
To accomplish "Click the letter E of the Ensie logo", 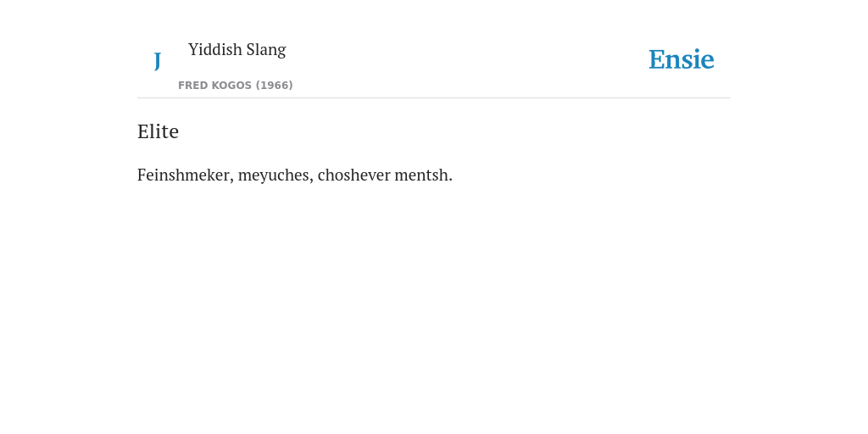I will pos(657,60).
